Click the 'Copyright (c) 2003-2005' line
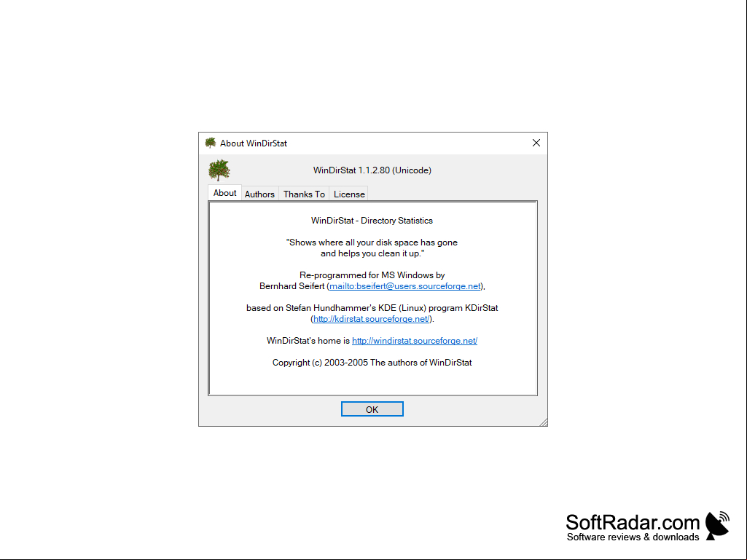The width and height of the screenshot is (747, 560). [x=372, y=363]
